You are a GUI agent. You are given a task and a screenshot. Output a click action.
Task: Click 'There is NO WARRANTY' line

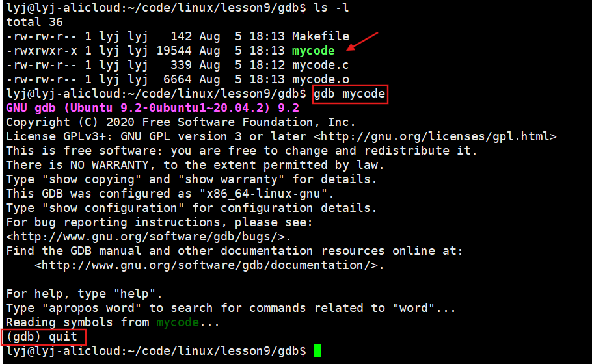point(195,165)
